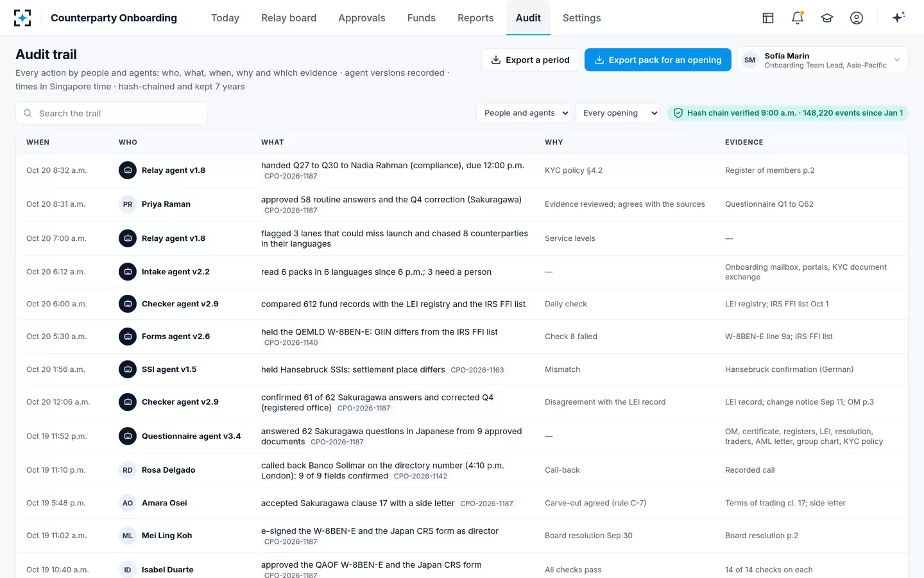Click the WHEN column header
924x578 pixels.
(x=38, y=143)
